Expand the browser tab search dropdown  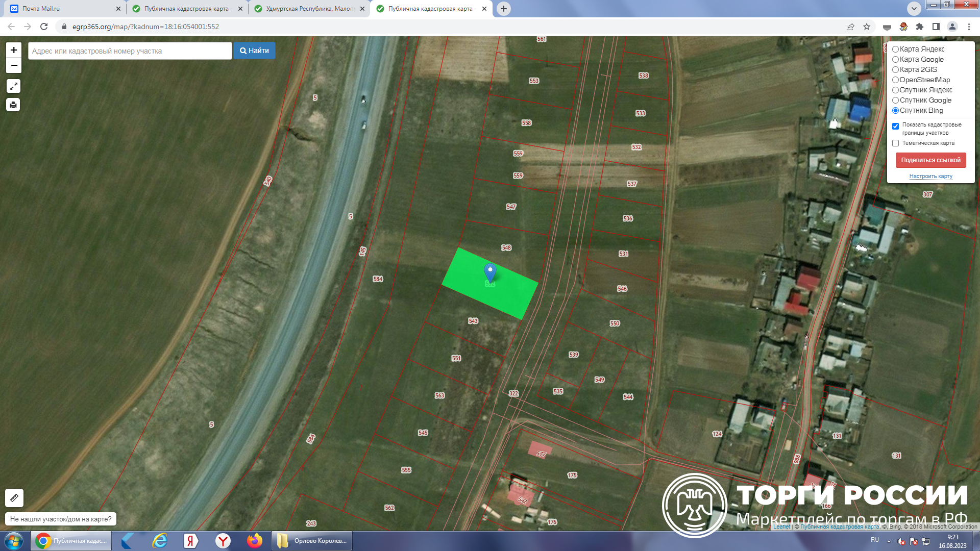click(x=914, y=9)
